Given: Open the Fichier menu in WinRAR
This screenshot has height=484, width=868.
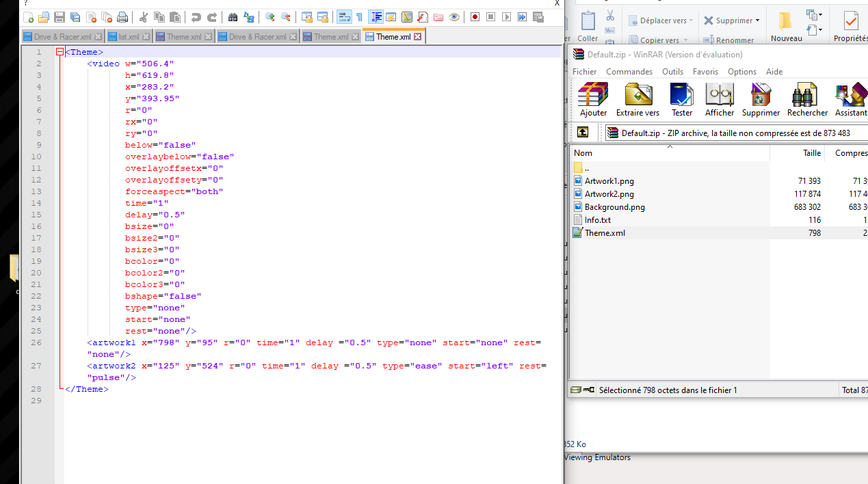Looking at the screenshot, I should coord(584,72).
